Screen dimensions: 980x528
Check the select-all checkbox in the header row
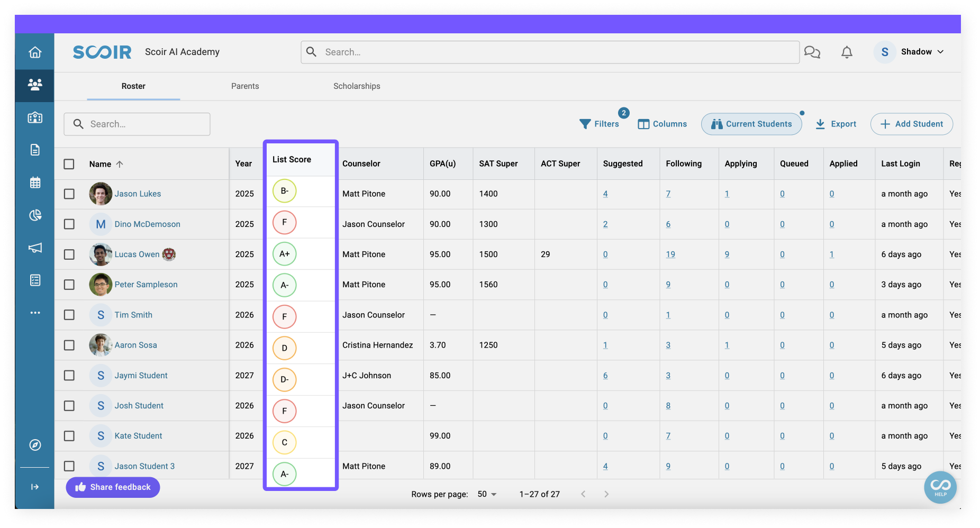[69, 164]
